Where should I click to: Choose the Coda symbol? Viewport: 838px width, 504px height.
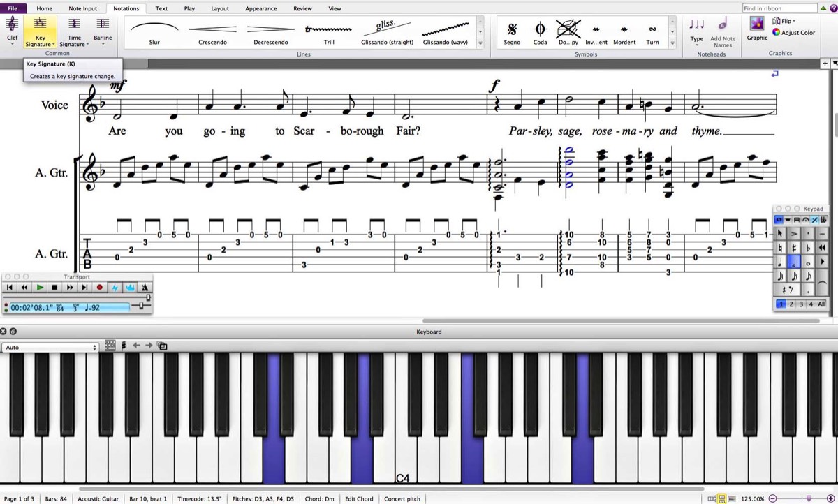(540, 30)
